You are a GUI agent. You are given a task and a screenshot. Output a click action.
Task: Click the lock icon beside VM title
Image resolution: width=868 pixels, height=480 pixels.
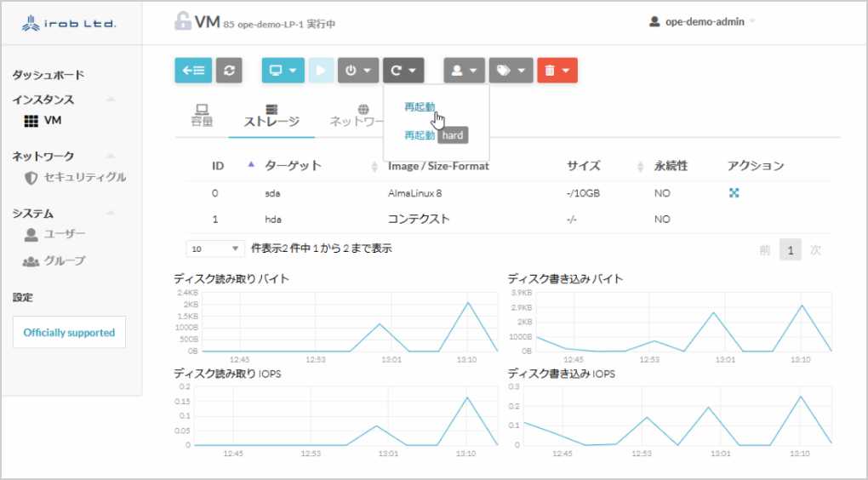pyautogui.click(x=182, y=22)
